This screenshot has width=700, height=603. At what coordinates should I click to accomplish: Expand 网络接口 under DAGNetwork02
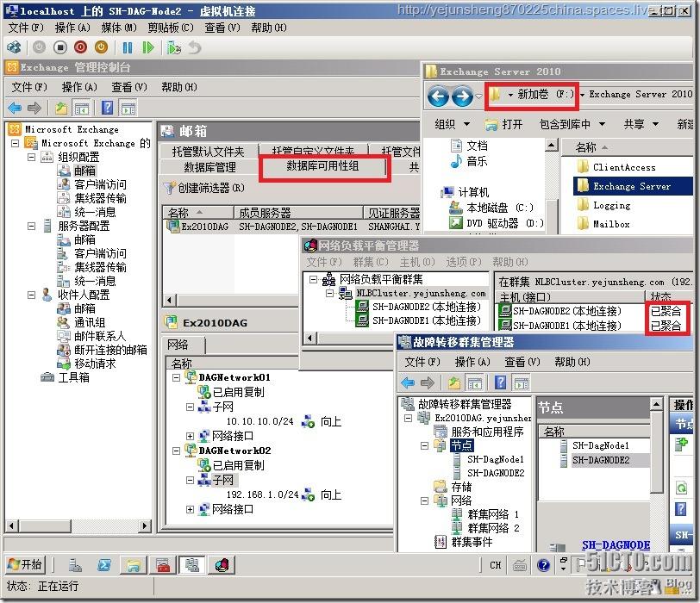pyautogui.click(x=190, y=509)
